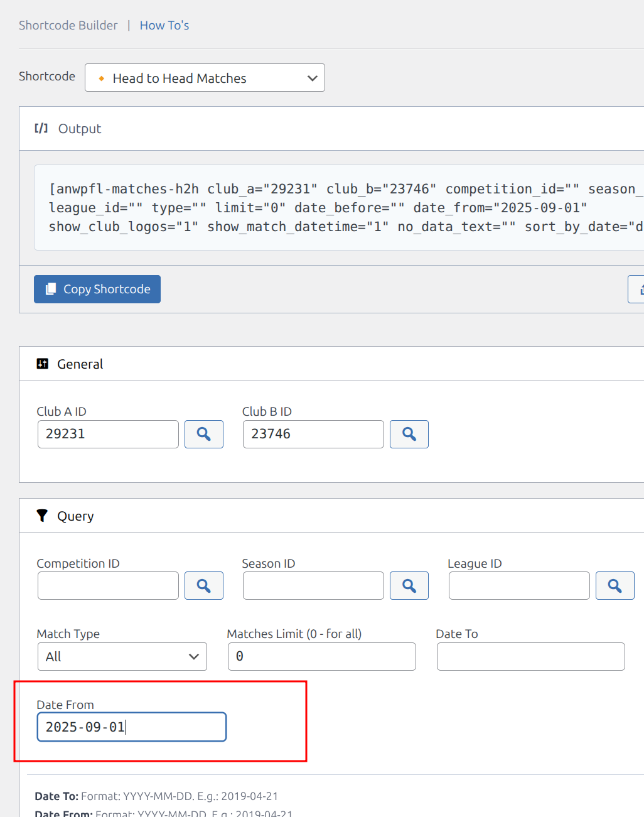Search for Club B ID
The image size is (644, 817).
[409, 434]
